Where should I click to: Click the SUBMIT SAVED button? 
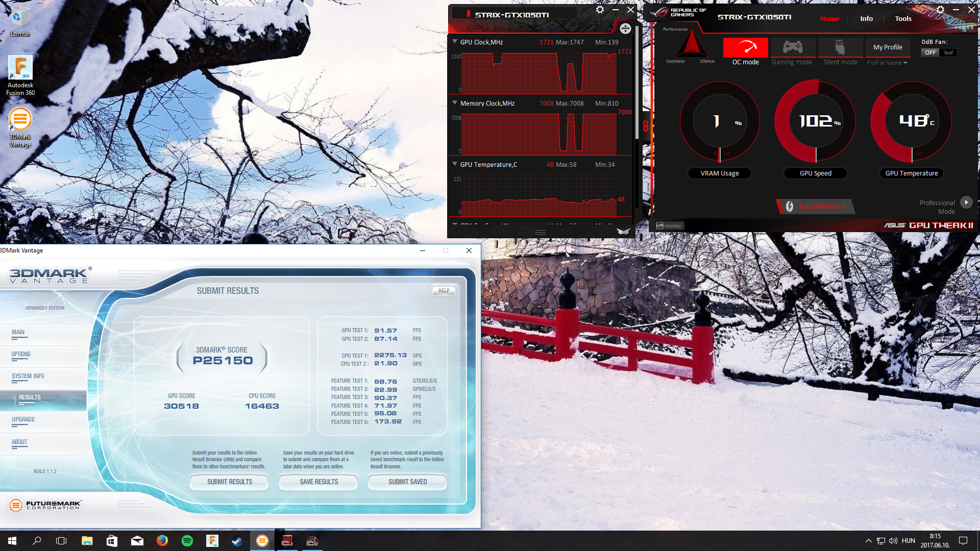coord(407,482)
